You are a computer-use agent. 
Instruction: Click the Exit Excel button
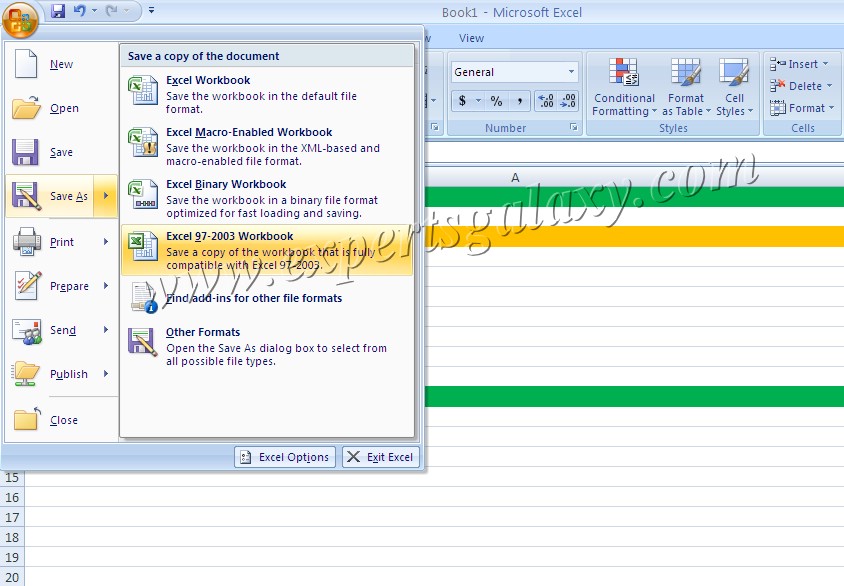(380, 456)
